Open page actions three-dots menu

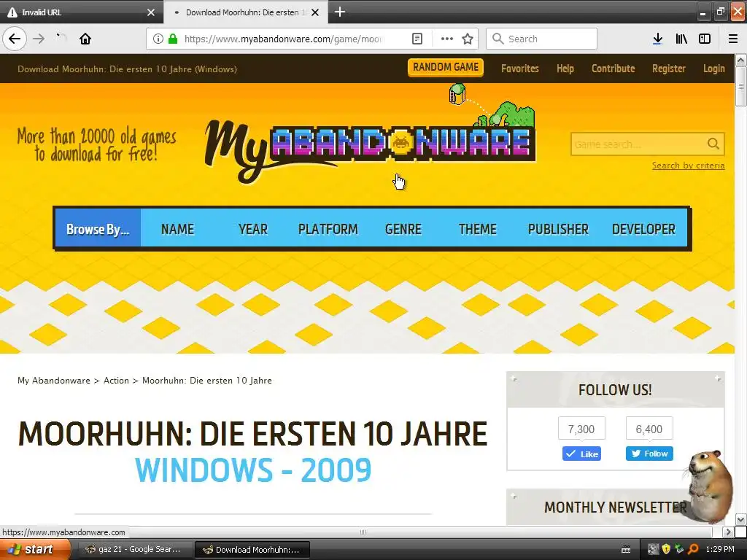coord(447,39)
